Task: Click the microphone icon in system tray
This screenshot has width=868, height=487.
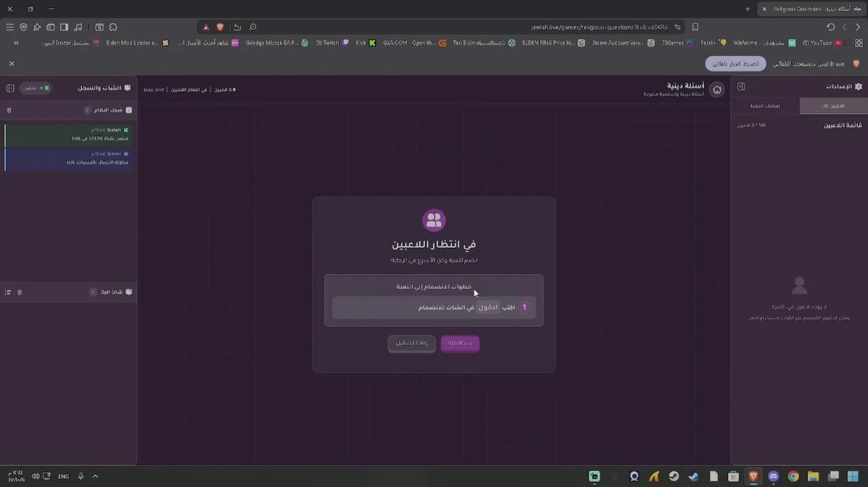Action: (81, 476)
